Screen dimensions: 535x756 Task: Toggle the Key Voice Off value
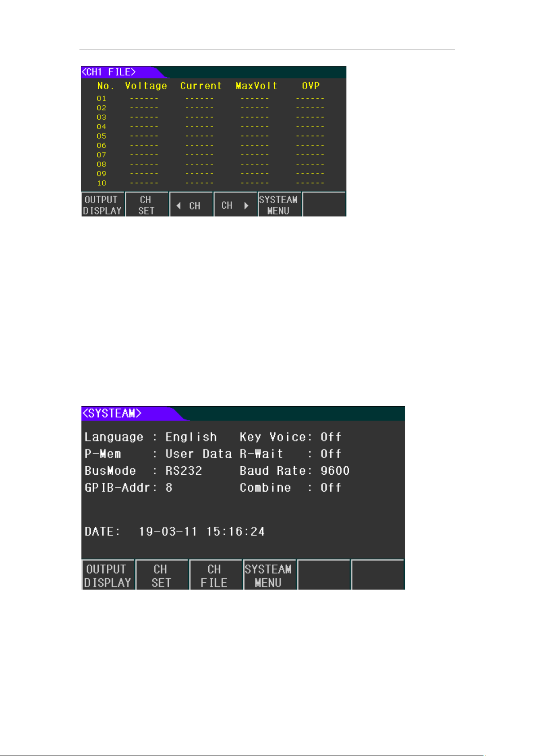[331, 437]
